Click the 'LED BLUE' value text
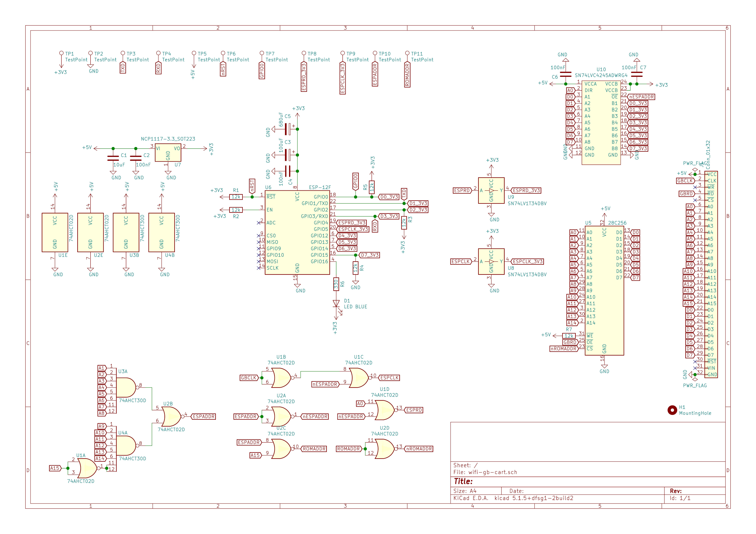 [x=355, y=307]
